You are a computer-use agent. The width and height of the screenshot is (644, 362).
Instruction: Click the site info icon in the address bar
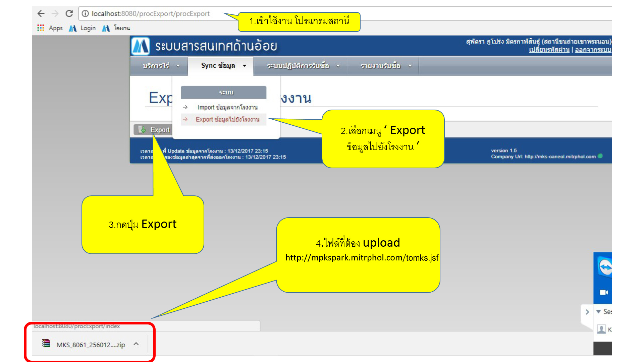pyautogui.click(x=85, y=14)
